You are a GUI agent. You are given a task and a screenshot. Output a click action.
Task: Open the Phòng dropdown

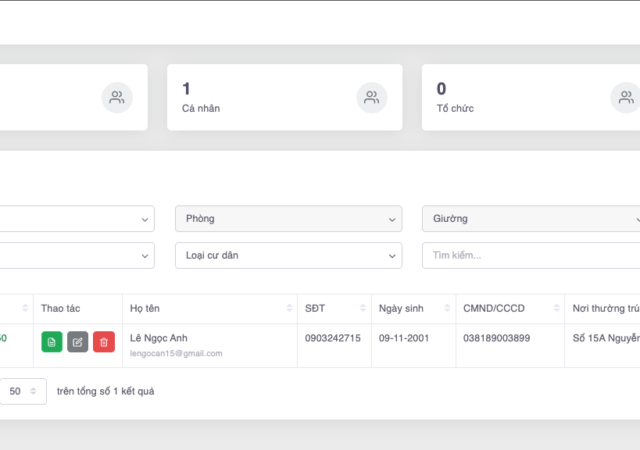coord(288,218)
